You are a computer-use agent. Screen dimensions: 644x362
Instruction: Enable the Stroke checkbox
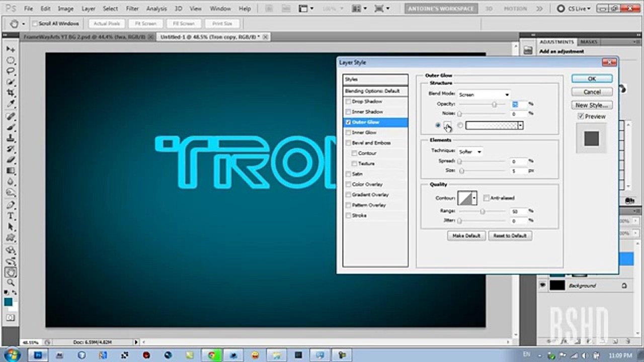pyautogui.click(x=348, y=215)
